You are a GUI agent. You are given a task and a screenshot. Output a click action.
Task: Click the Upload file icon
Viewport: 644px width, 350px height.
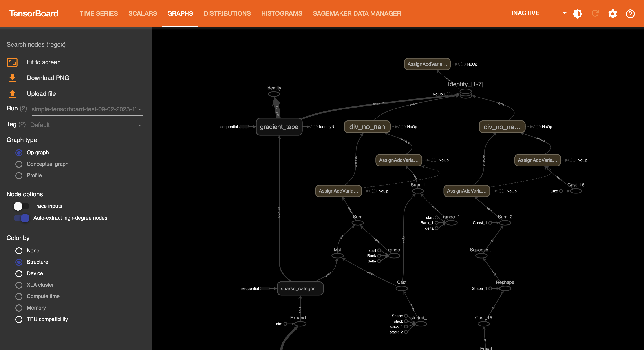[12, 93]
